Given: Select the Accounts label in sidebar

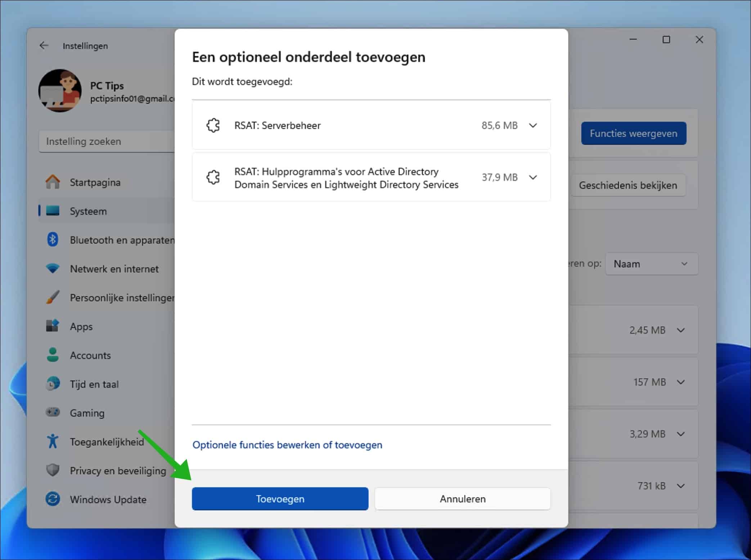Looking at the screenshot, I should 90,355.
